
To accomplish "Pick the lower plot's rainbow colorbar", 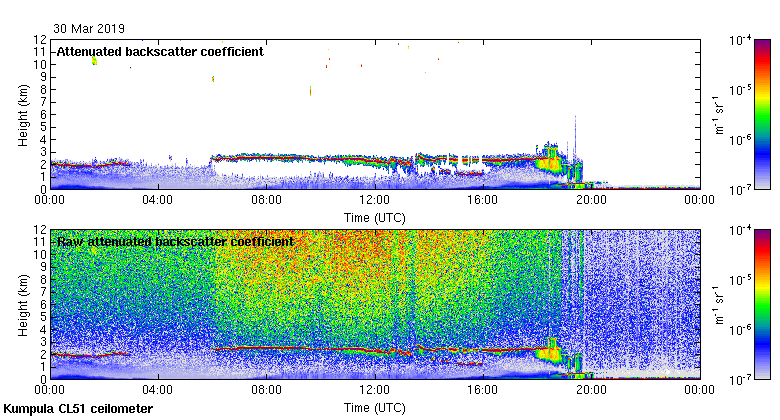I will tap(762, 305).
